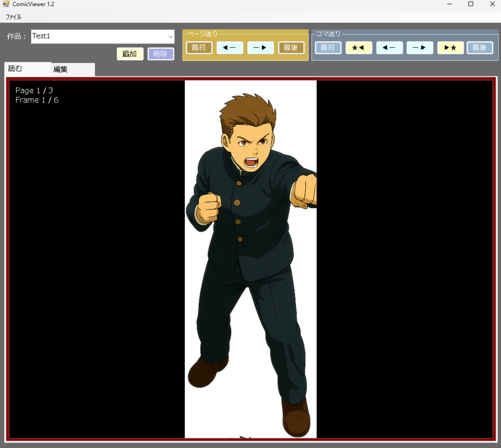Close the ComicViewer window
The width and height of the screenshot is (501, 448).
492,4
